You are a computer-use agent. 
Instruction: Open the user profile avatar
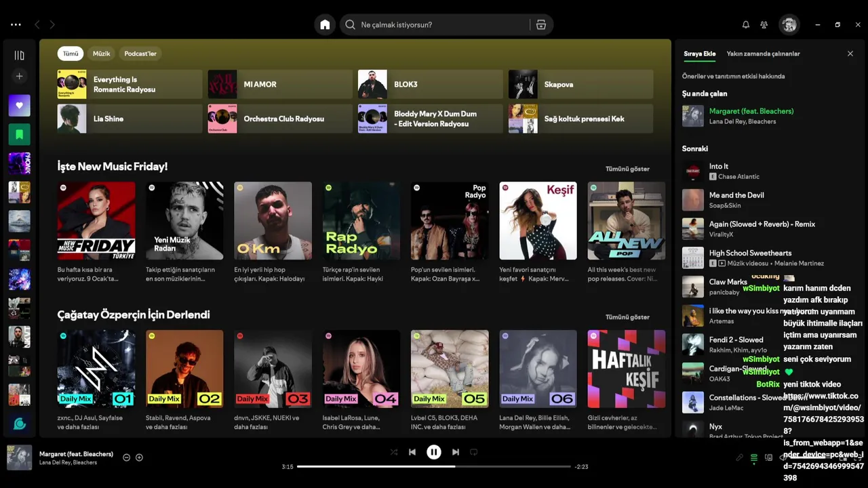point(789,24)
